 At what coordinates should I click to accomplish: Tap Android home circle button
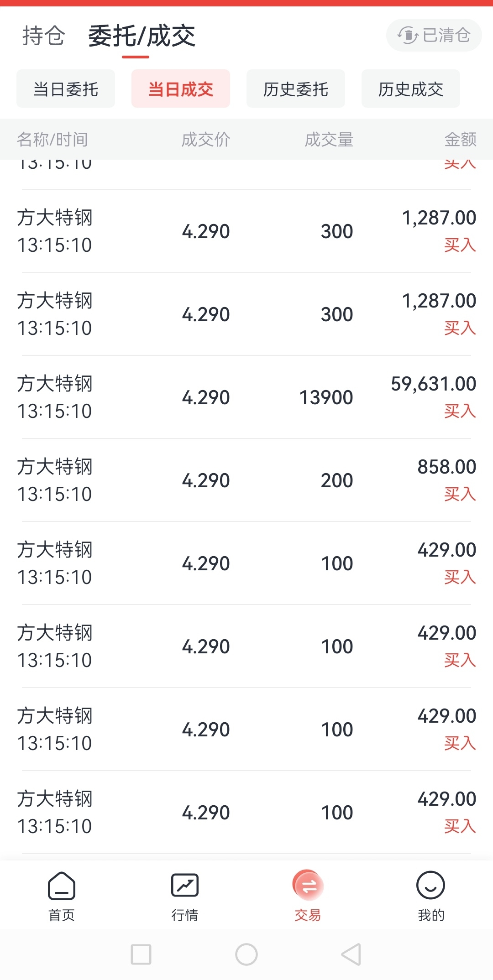tap(246, 954)
